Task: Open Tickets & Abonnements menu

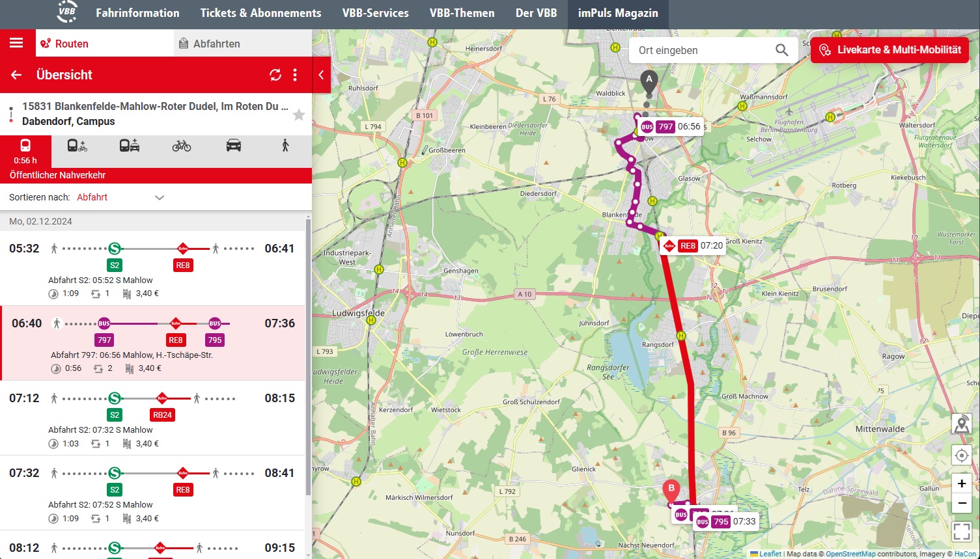Action: pyautogui.click(x=260, y=13)
